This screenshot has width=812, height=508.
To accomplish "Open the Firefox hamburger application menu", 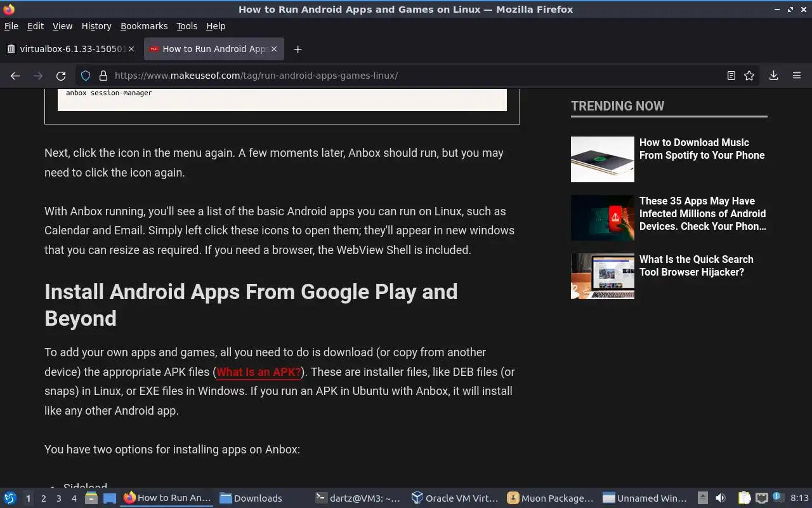I will point(797,76).
